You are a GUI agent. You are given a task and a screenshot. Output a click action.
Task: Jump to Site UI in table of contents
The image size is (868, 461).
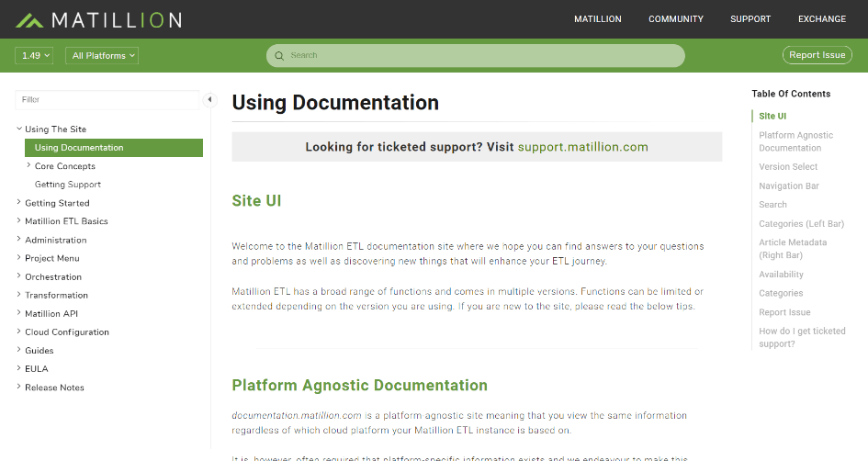point(772,117)
